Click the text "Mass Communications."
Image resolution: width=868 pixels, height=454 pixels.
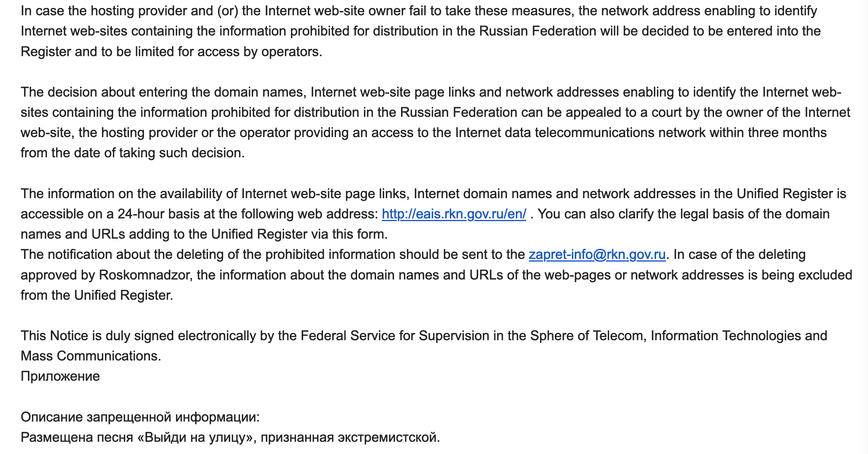coord(91,356)
